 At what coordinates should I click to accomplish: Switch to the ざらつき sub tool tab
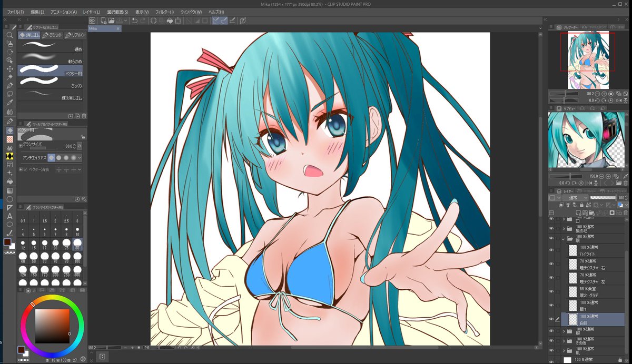click(52, 35)
